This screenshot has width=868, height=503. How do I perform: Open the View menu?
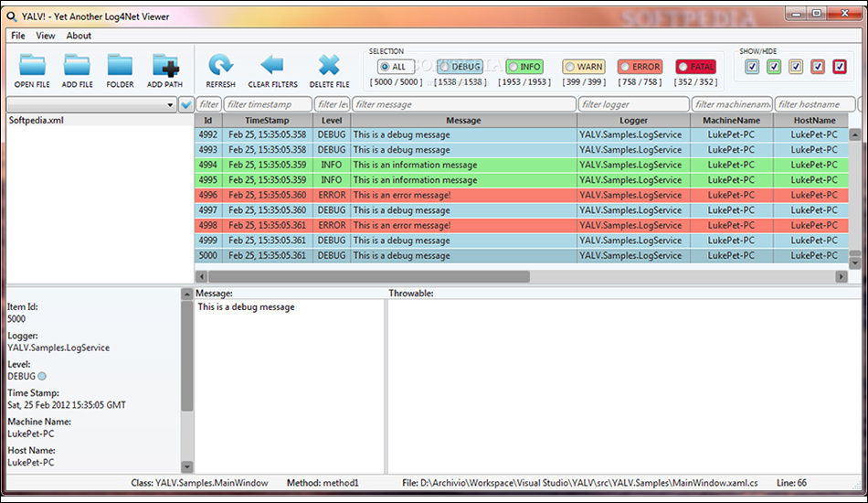[46, 36]
